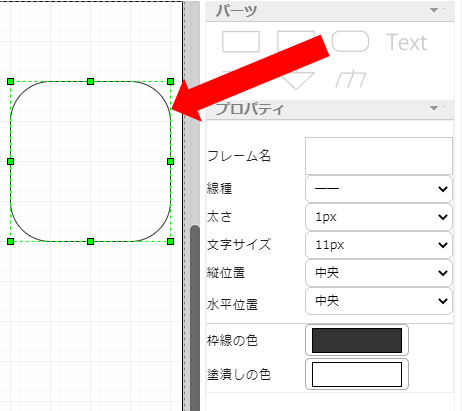Image resolution: width=462 pixels, height=411 pixels.
Task: Open the 水平位置 horizontal alignment dropdown
Action: pos(379,301)
